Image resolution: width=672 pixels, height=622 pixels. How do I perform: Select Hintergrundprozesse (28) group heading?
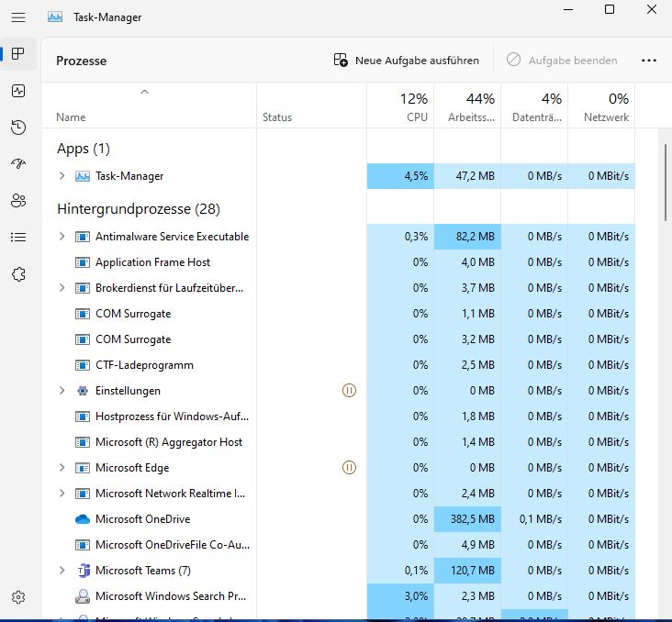pyautogui.click(x=139, y=209)
